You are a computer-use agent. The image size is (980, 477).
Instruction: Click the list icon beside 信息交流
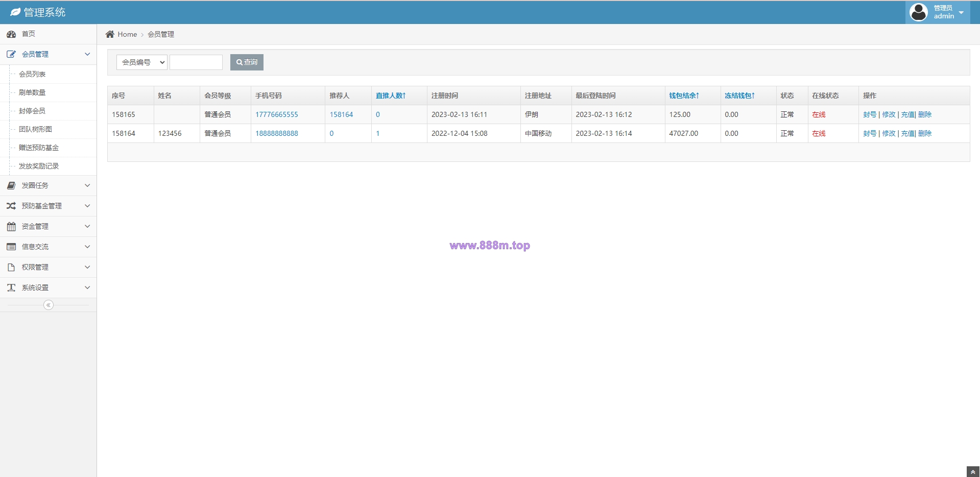[x=11, y=247]
